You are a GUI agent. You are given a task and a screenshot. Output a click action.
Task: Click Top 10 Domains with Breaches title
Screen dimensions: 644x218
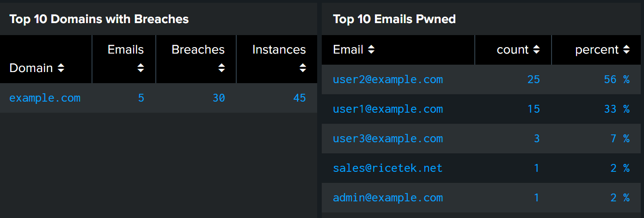[99, 19]
